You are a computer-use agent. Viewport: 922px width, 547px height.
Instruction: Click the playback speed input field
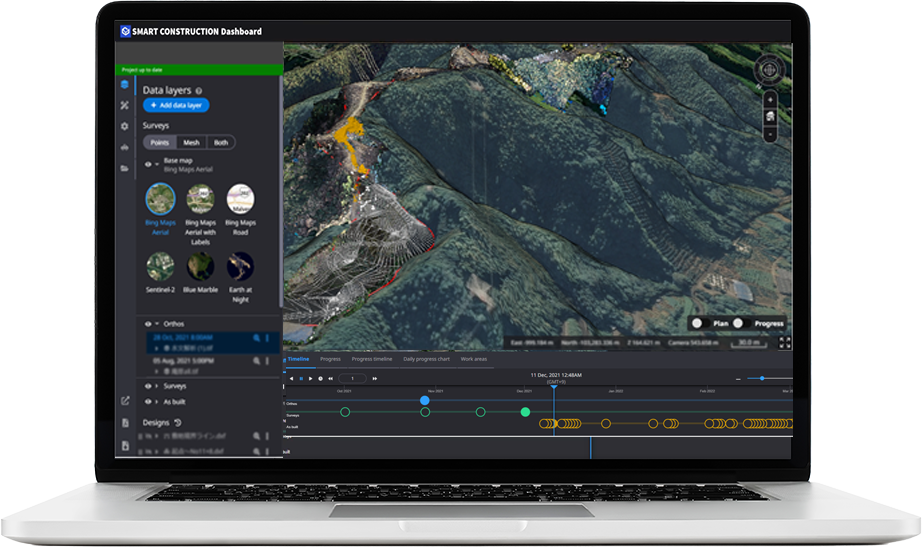(x=352, y=379)
